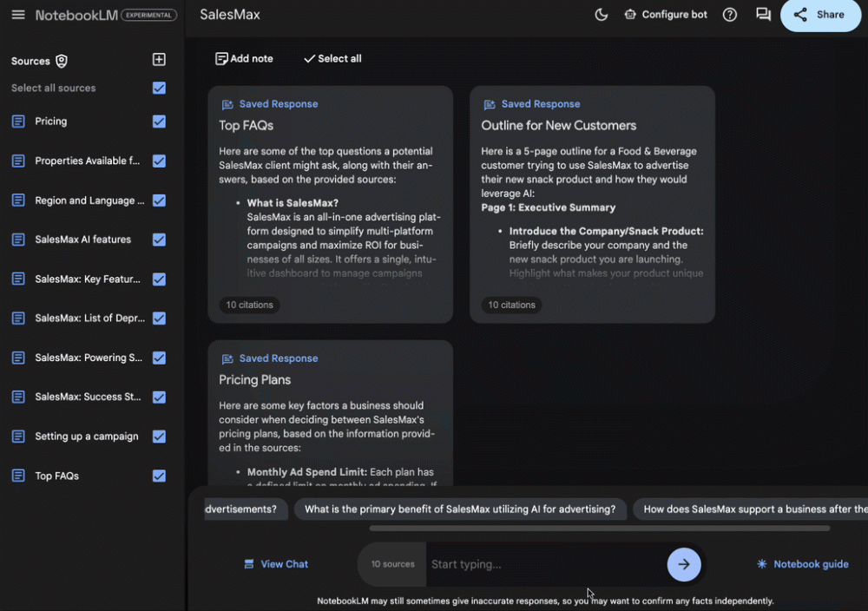The image size is (868, 611).
Task: Click the sources shield privacy icon
Action: point(62,61)
